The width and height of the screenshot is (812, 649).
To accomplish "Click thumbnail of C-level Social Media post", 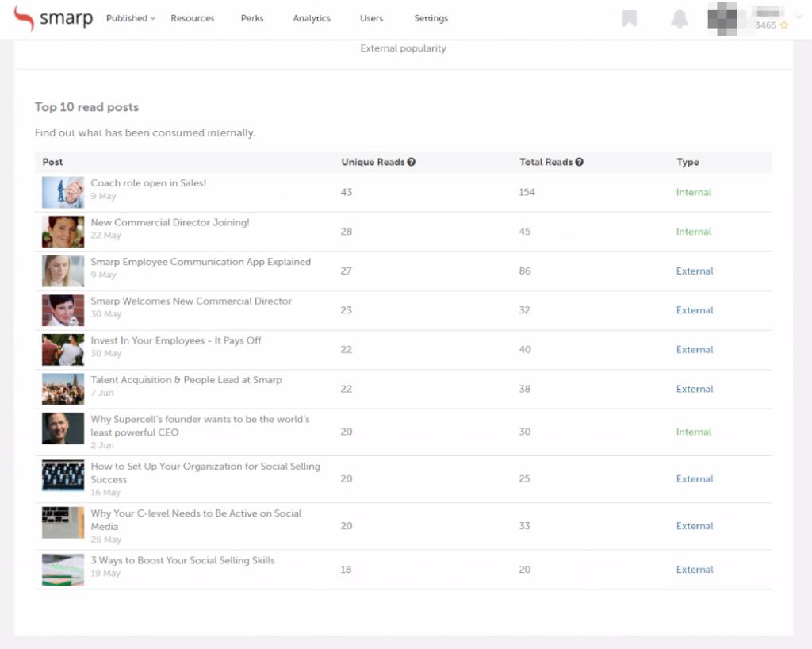I will [x=63, y=523].
